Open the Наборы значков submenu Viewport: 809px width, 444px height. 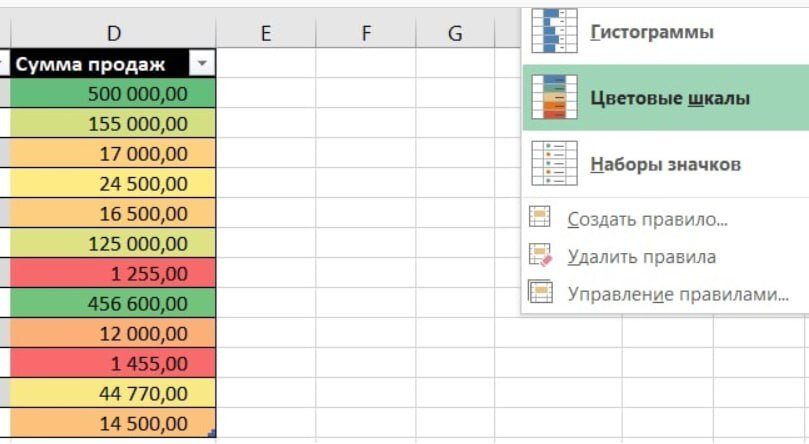tap(665, 164)
